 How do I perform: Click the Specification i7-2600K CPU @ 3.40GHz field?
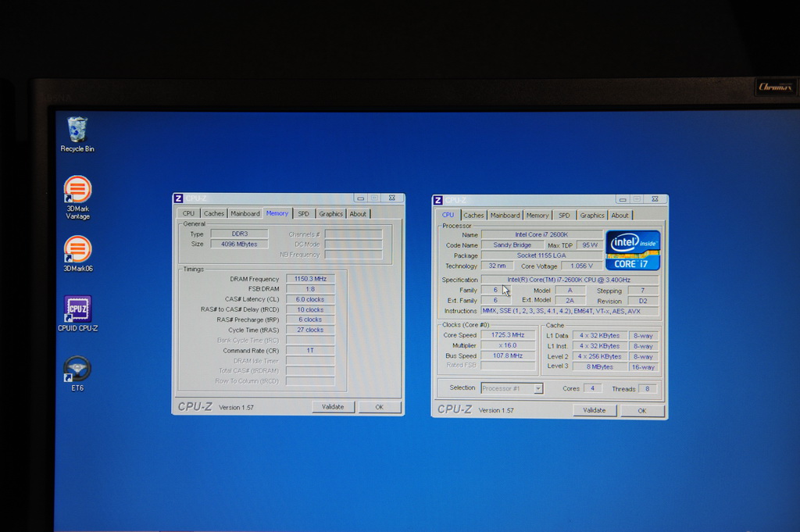coord(570,280)
